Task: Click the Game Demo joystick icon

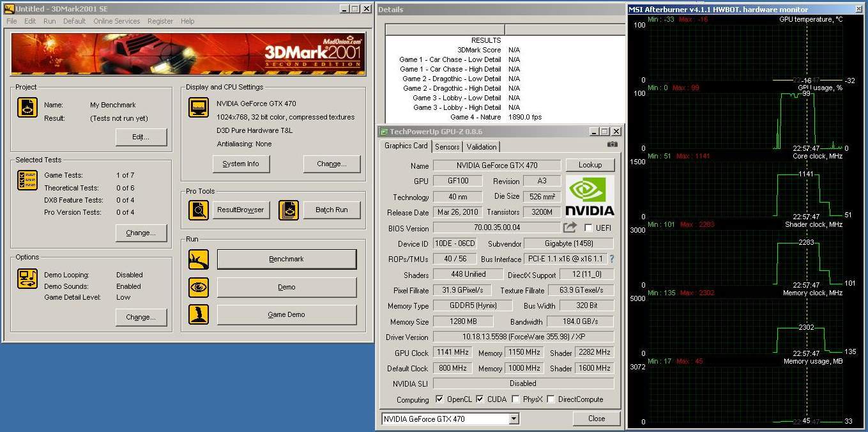Action: point(199,314)
